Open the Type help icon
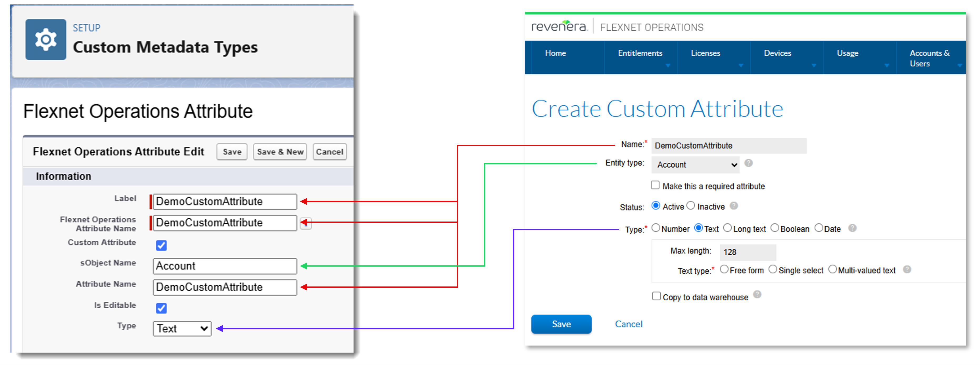This screenshot has height=365, width=980. pyautogui.click(x=852, y=228)
